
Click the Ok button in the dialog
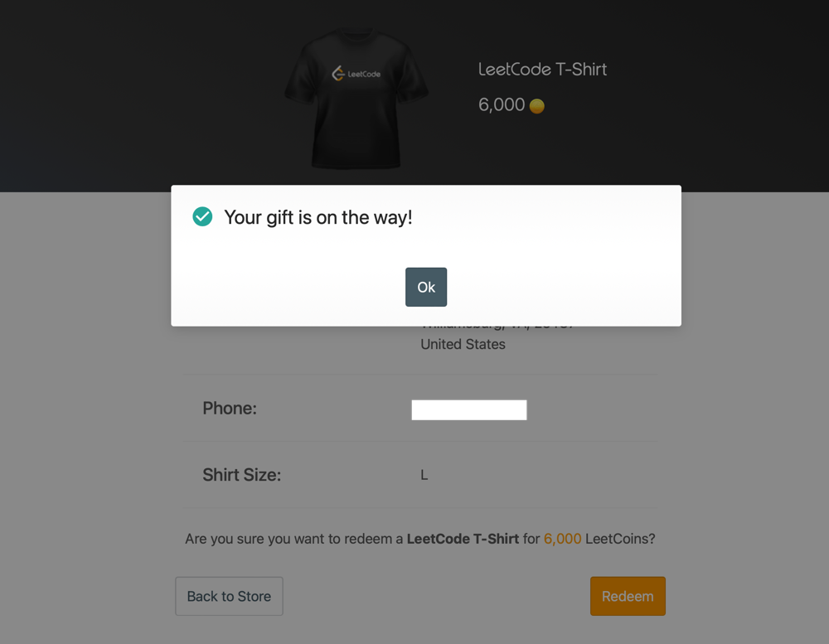coord(426,287)
